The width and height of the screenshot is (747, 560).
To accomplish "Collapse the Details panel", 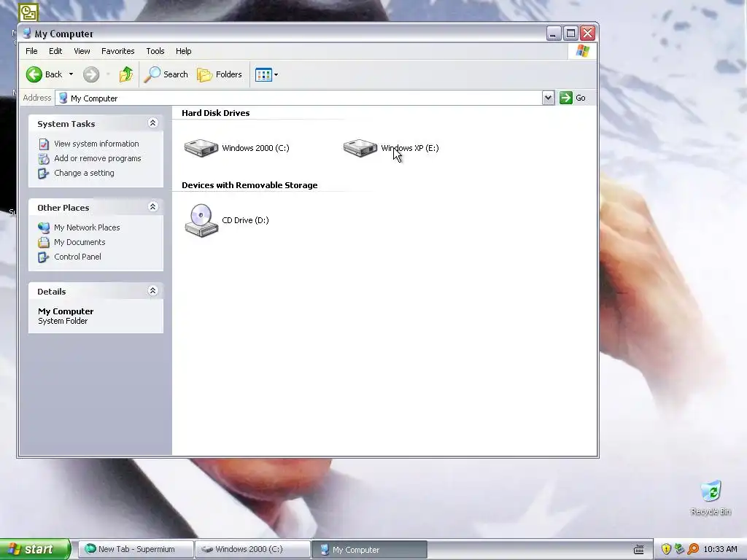I will [x=153, y=290].
